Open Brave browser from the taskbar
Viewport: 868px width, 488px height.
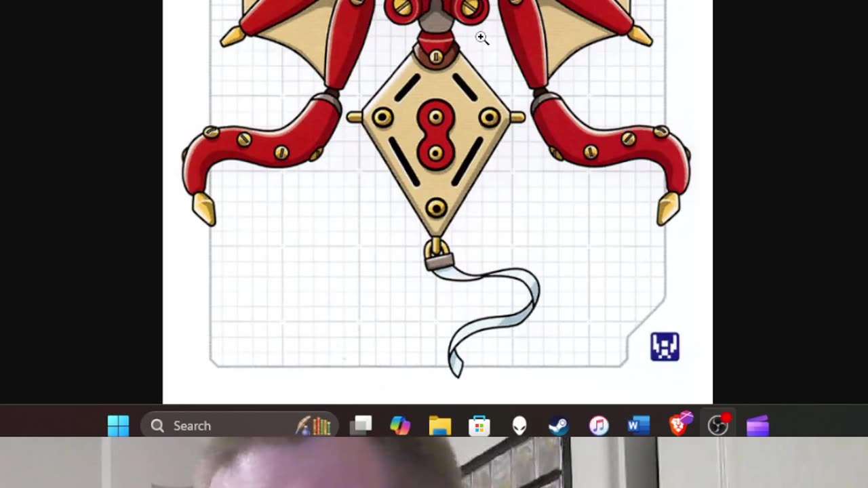(680, 424)
